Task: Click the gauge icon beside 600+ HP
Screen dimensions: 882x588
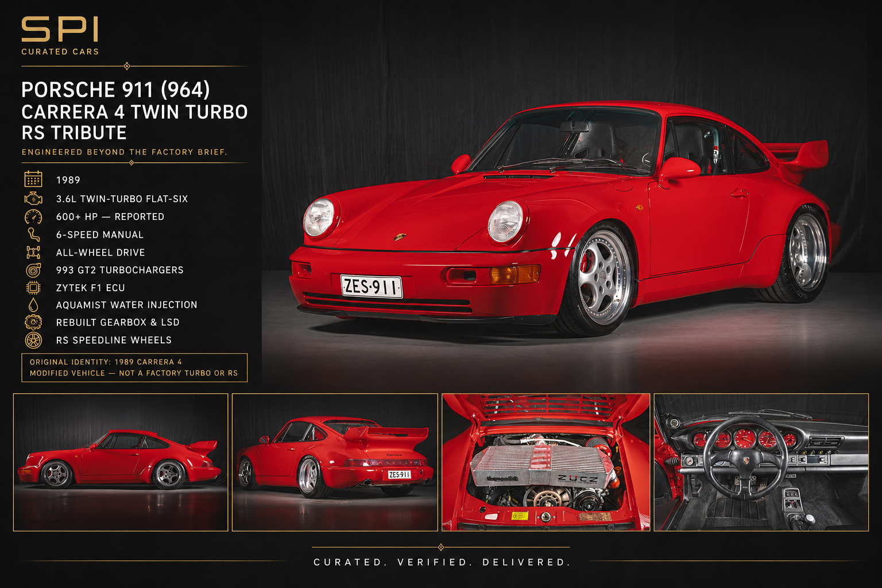Action: point(33,216)
